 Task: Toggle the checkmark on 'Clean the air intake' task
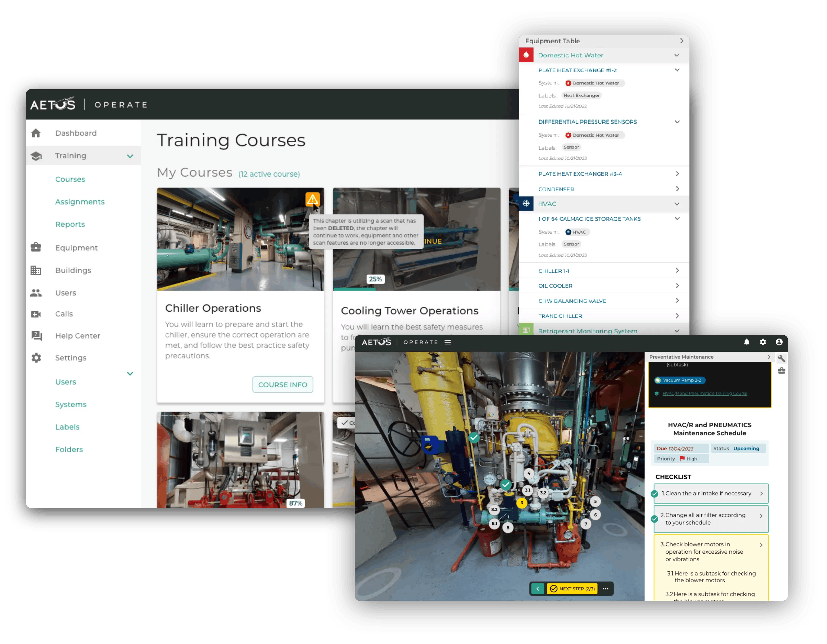coord(654,494)
